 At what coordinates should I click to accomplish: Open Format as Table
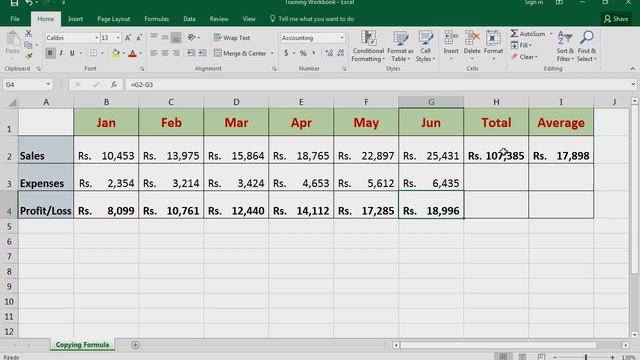(400, 46)
